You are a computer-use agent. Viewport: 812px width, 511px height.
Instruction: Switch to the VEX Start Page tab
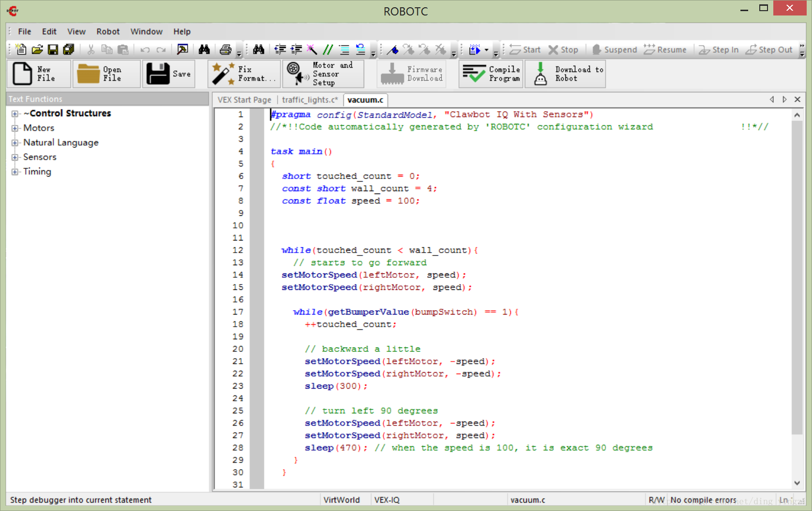coord(244,100)
